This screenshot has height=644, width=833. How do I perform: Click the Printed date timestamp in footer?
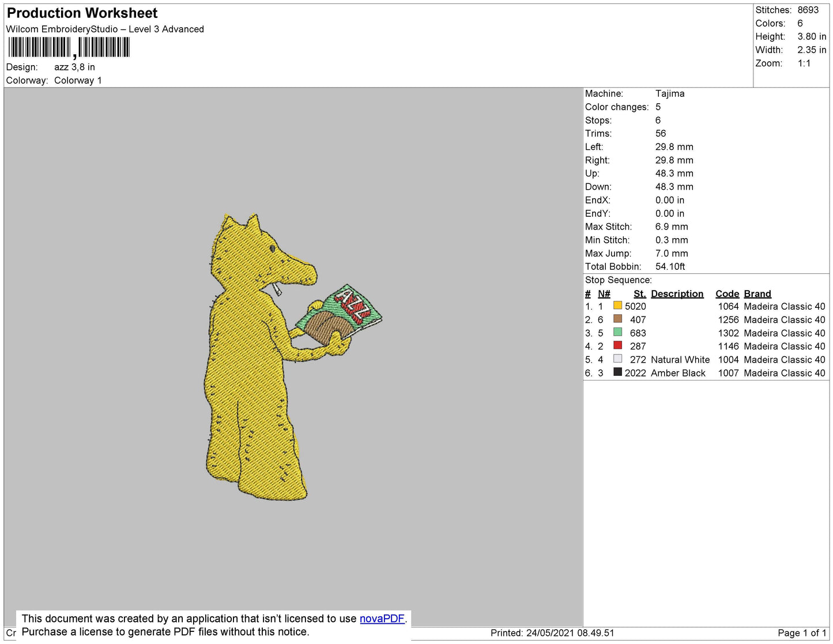pos(552,633)
